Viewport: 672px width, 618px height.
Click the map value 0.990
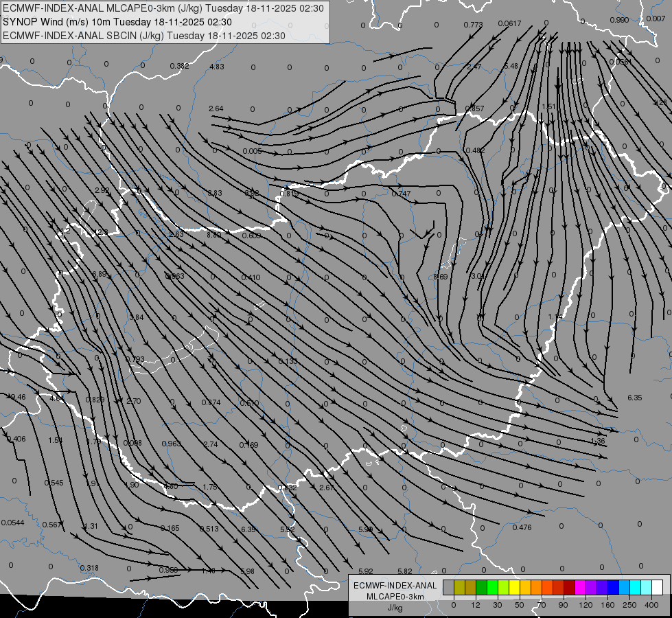(619, 20)
